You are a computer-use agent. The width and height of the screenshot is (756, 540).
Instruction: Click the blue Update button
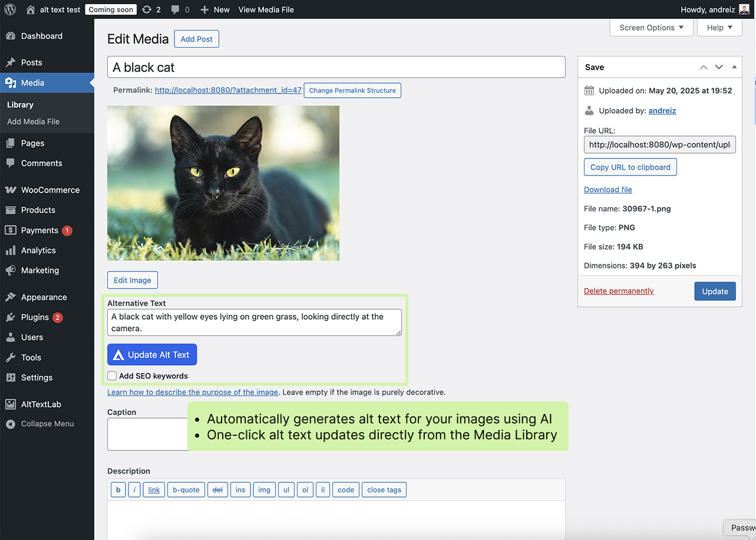click(715, 291)
